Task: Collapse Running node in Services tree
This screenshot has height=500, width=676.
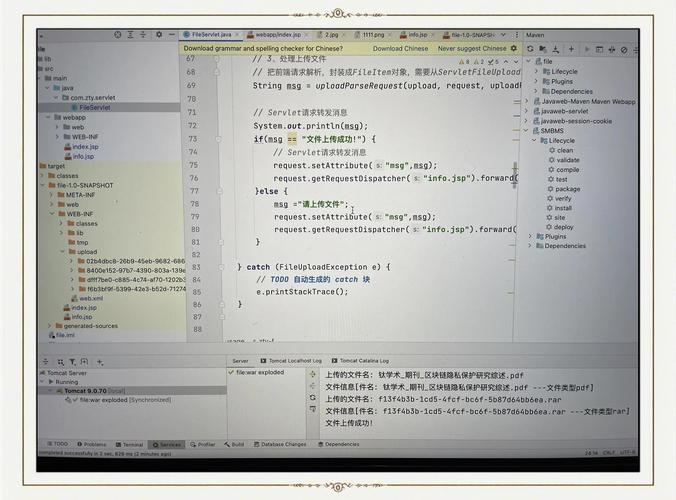Action: click(43, 382)
